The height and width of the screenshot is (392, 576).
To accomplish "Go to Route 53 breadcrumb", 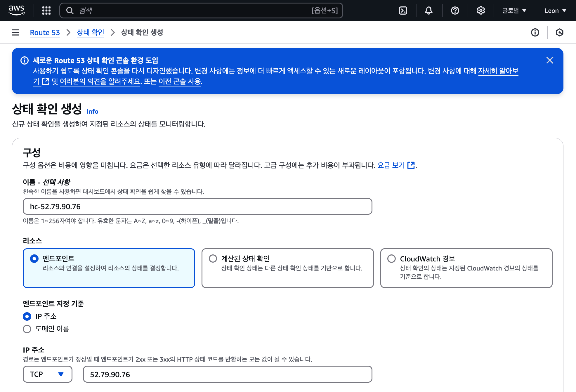I will pyautogui.click(x=45, y=32).
